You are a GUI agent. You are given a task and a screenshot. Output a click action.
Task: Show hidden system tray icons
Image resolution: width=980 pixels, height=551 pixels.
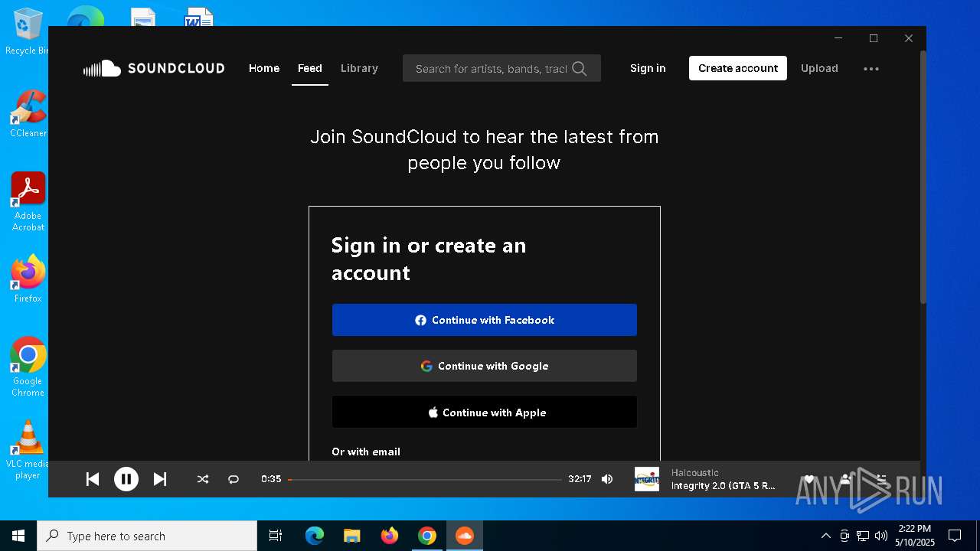[x=825, y=536]
